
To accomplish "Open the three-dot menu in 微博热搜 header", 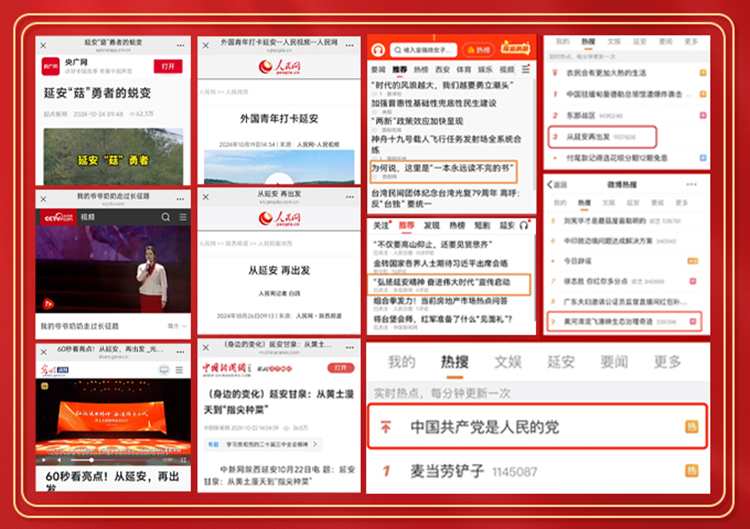I will (691, 185).
